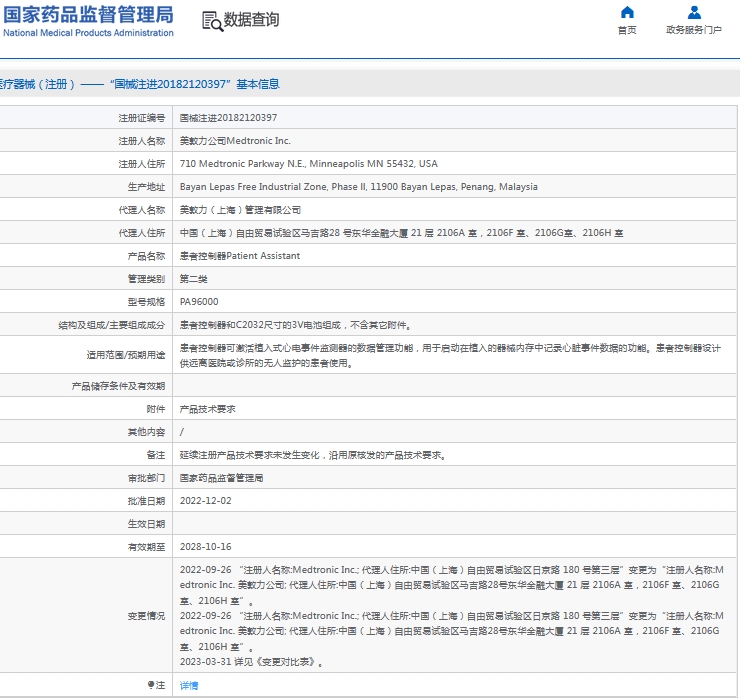Click the C2032 battery composition text
The image size is (740, 699).
point(296,325)
